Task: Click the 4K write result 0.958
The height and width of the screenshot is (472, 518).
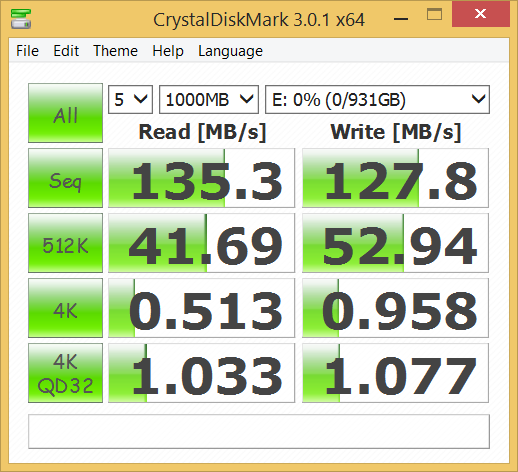Action: 395,308
